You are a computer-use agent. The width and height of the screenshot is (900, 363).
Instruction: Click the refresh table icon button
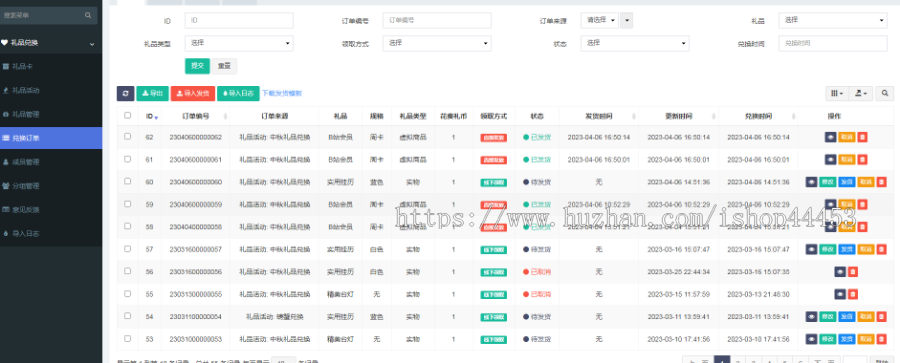point(125,94)
